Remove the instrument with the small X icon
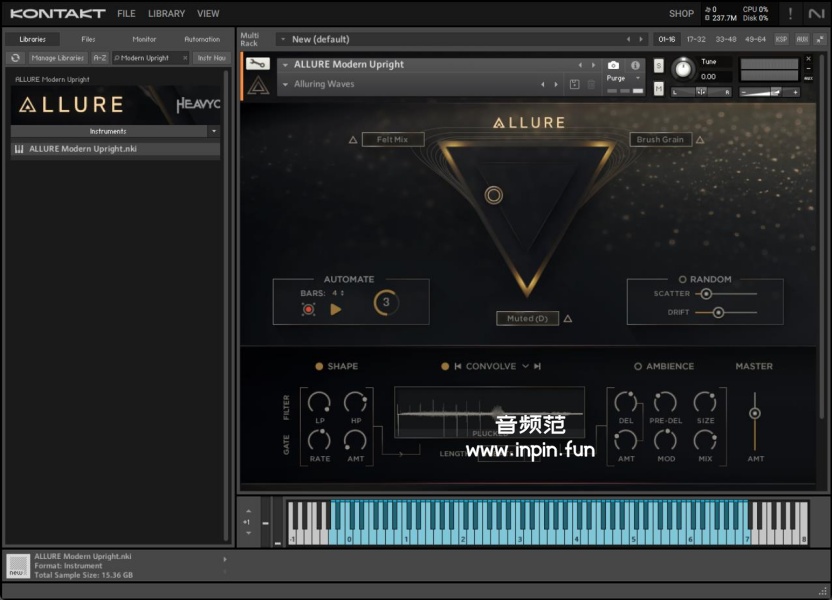Viewport: 832px width, 600px height. pyautogui.click(x=809, y=59)
